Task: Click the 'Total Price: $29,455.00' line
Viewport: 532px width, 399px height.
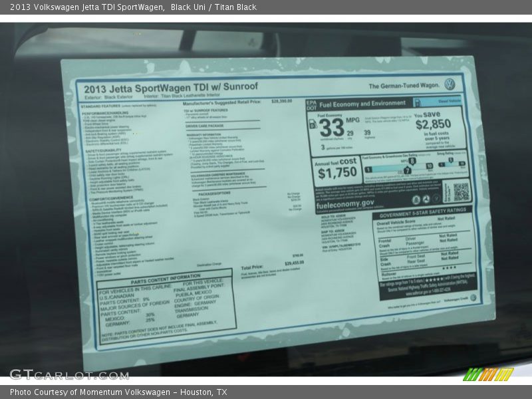Action: click(x=273, y=265)
